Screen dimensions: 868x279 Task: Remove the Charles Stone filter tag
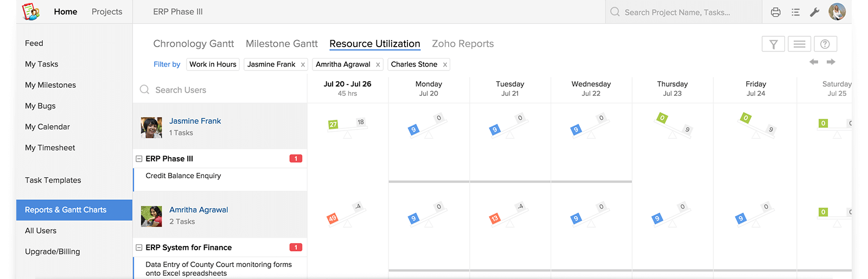[x=445, y=64]
